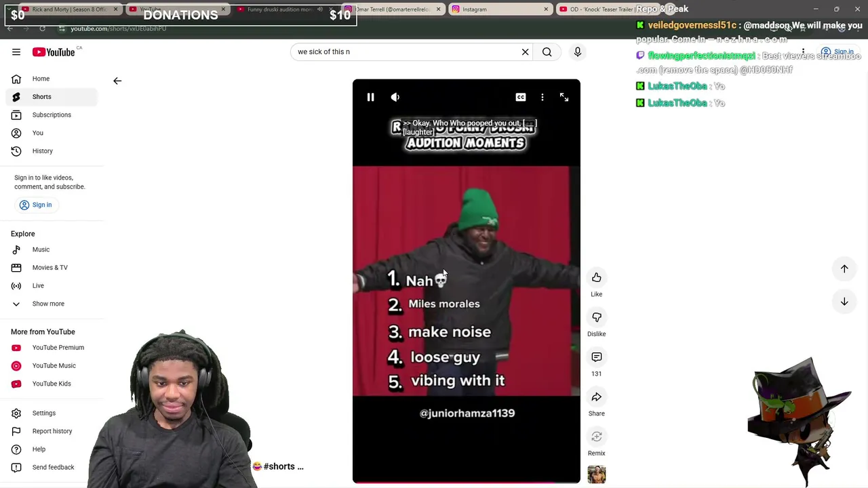Toggle closed captions on the Short
The height and width of the screenshot is (488, 868).
(x=521, y=98)
